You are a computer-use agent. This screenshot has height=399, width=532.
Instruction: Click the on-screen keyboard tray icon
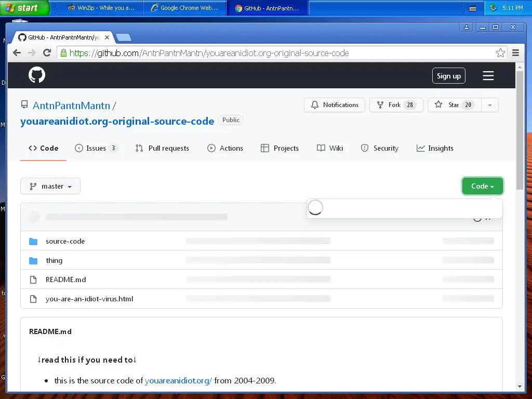(x=472, y=8)
